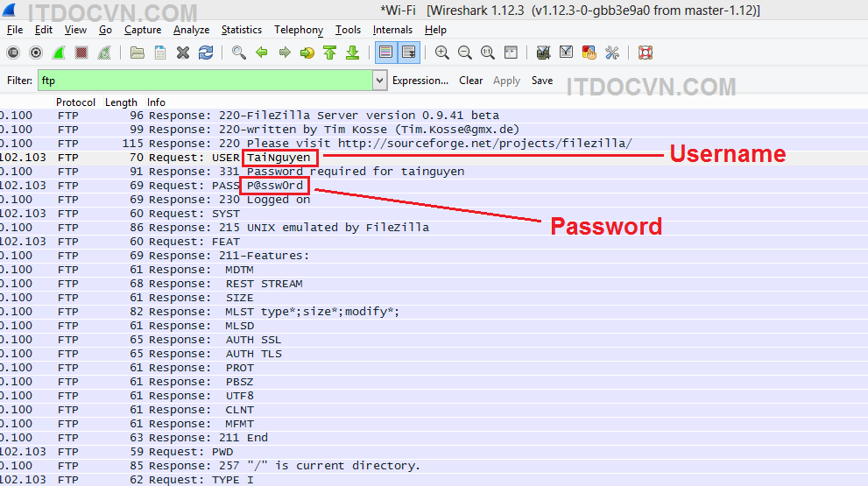Click the stop capture red square icon

(x=81, y=53)
